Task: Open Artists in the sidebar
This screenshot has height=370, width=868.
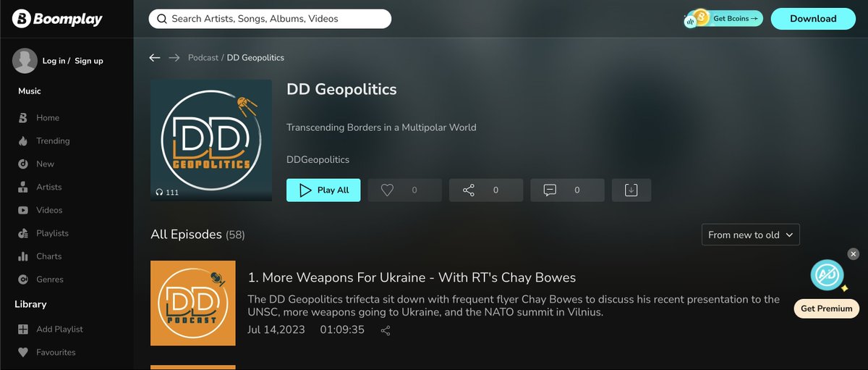Action: (x=49, y=188)
